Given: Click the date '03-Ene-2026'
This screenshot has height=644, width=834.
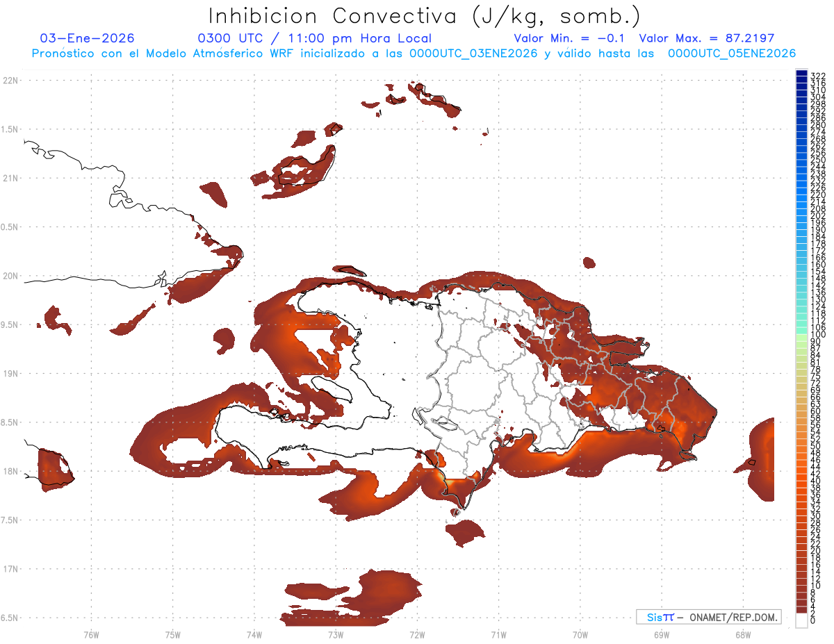Looking at the screenshot, I should click(x=88, y=38).
